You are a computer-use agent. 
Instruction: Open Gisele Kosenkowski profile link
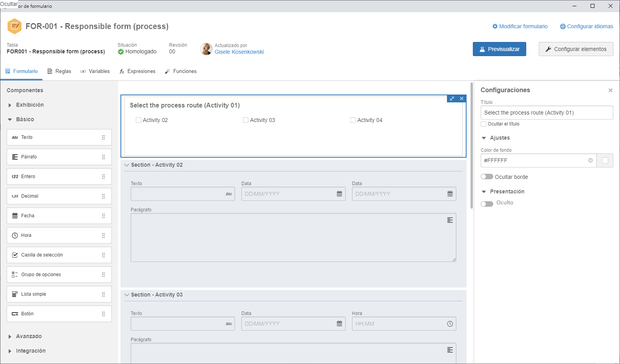click(239, 52)
